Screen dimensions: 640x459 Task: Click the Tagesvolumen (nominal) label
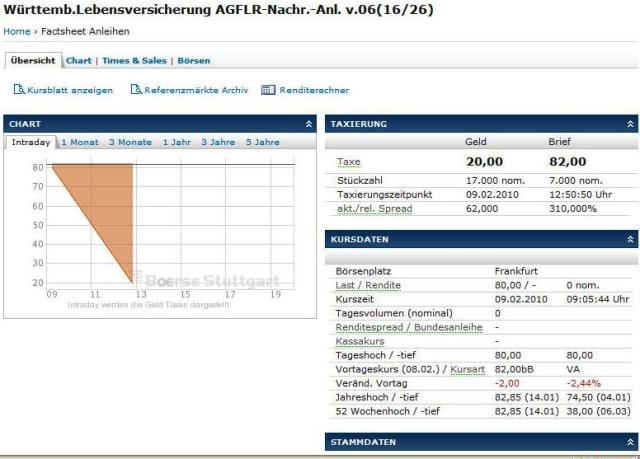pyautogui.click(x=394, y=313)
